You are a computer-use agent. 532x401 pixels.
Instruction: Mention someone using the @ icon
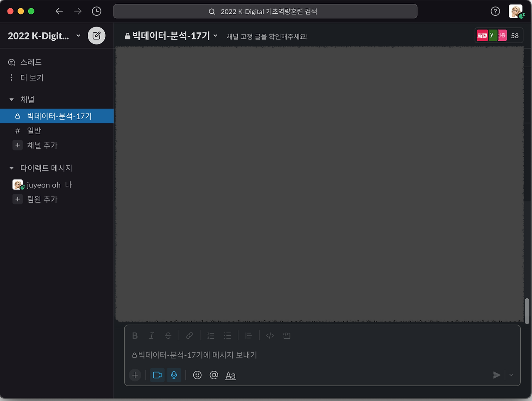pos(214,375)
